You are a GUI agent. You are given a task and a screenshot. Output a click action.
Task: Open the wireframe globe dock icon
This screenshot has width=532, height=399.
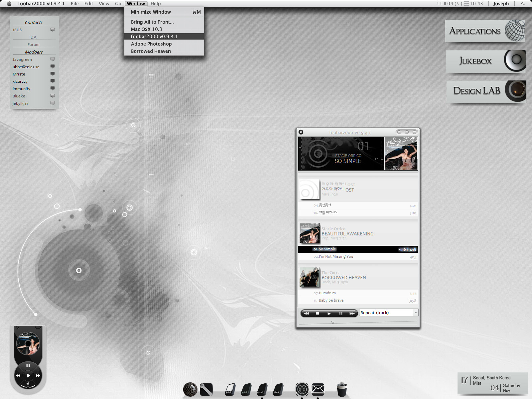[x=190, y=389]
